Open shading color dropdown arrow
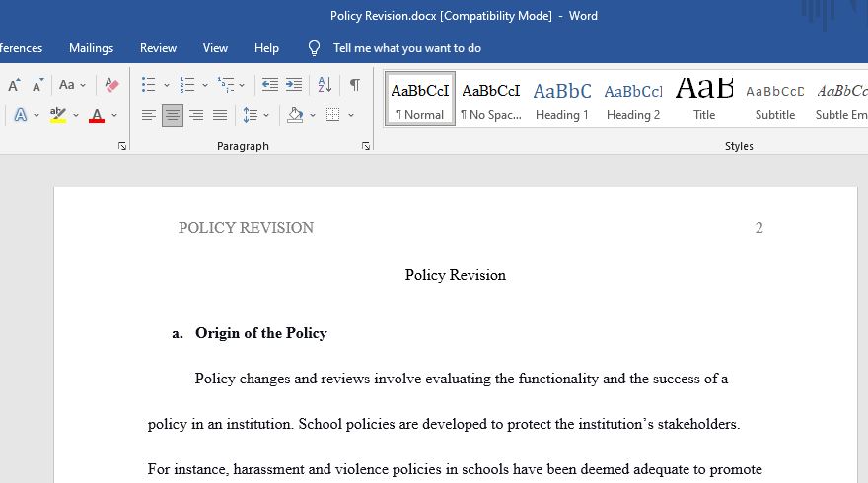The width and height of the screenshot is (868, 483). [x=313, y=115]
